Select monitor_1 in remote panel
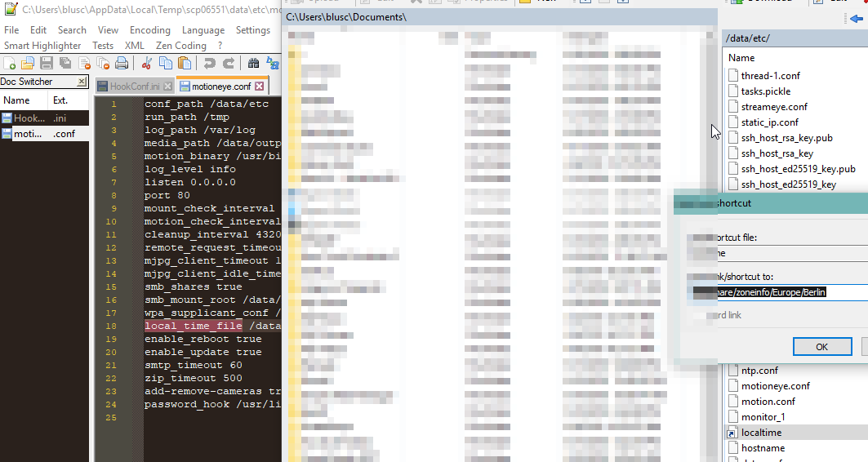The height and width of the screenshot is (462, 868). pyautogui.click(x=763, y=417)
